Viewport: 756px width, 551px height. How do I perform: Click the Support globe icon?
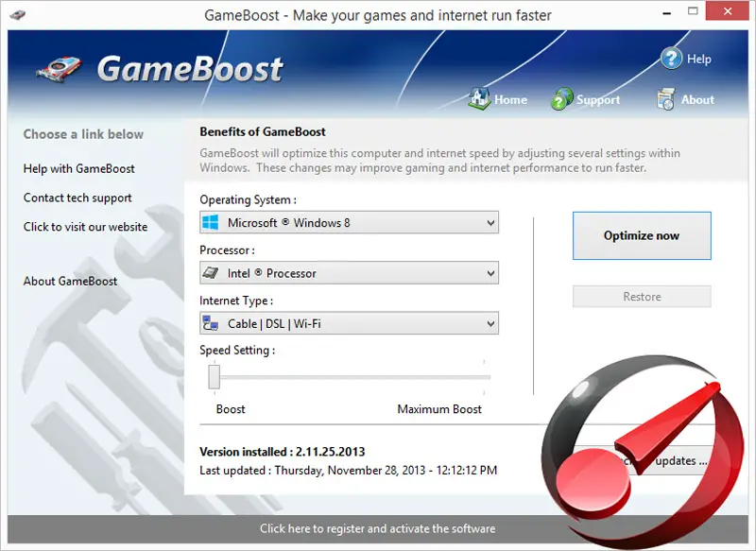(561, 99)
